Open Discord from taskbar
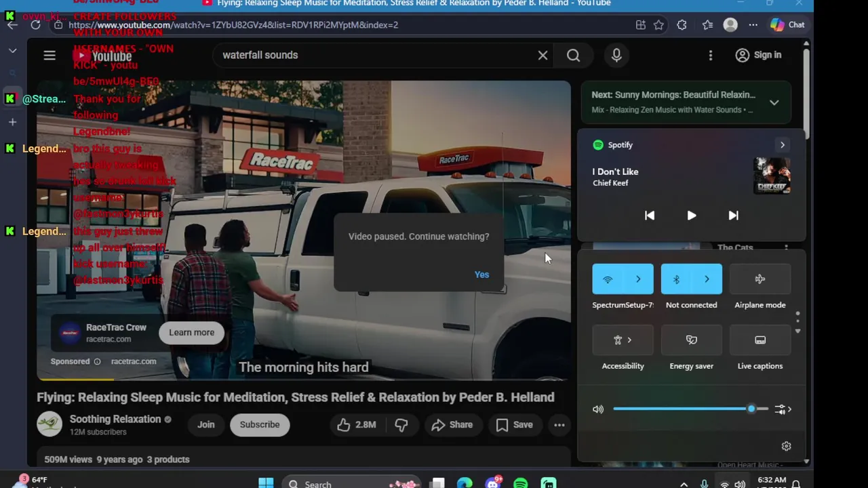Screen dimensions: 868x488 pyautogui.click(x=493, y=483)
